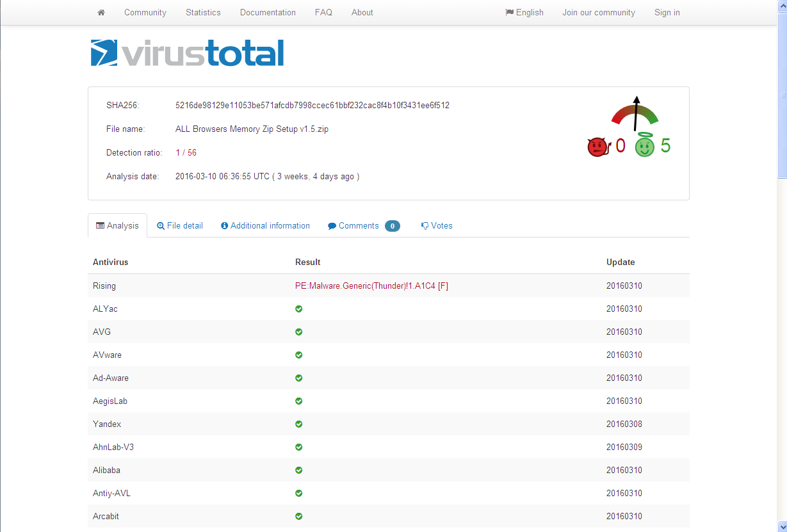Click the green check icon for Antiy-AVL

[298, 493]
